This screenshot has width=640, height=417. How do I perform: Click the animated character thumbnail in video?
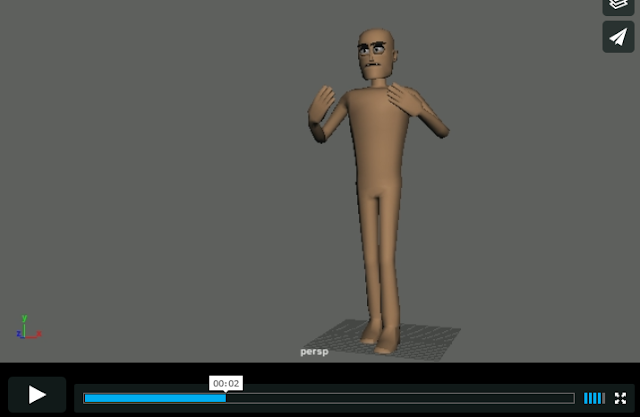point(378,191)
